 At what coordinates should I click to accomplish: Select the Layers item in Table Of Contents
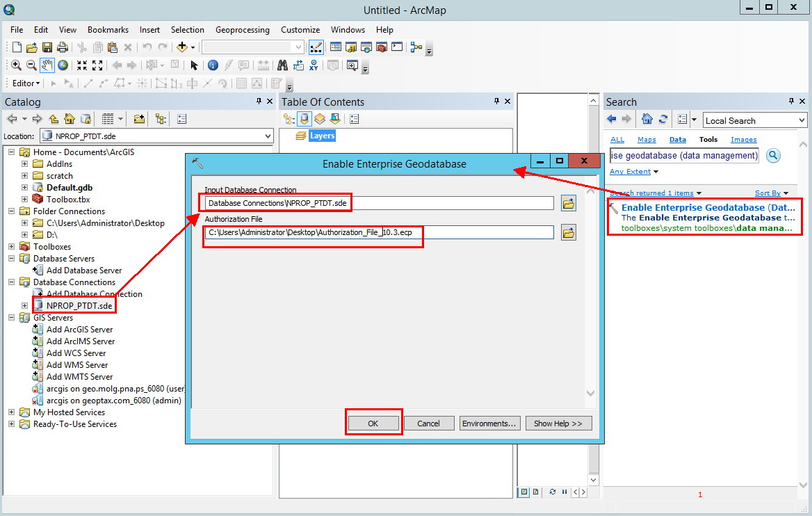point(322,136)
